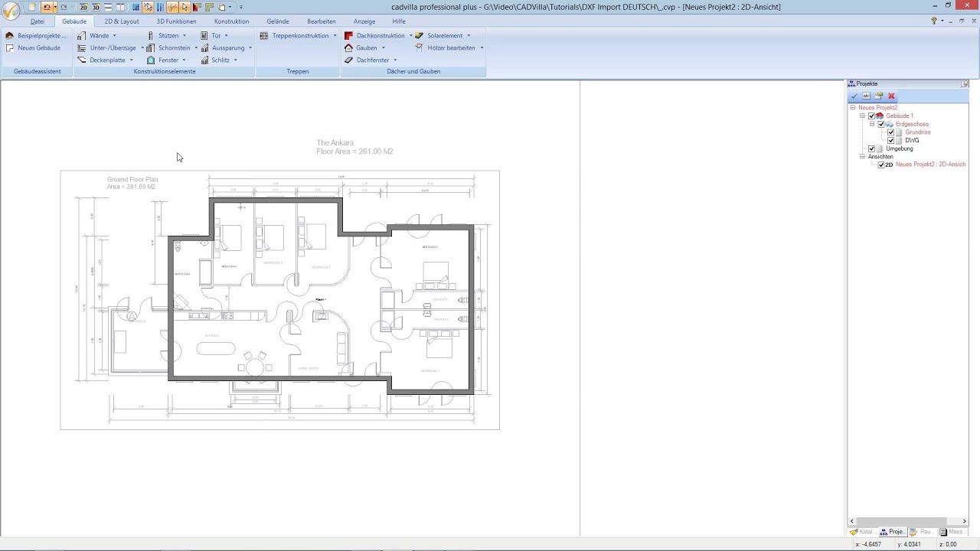Uncheck the 2D-Ansicht view checkbox
Screen dimensions: 980x551
click(881, 165)
